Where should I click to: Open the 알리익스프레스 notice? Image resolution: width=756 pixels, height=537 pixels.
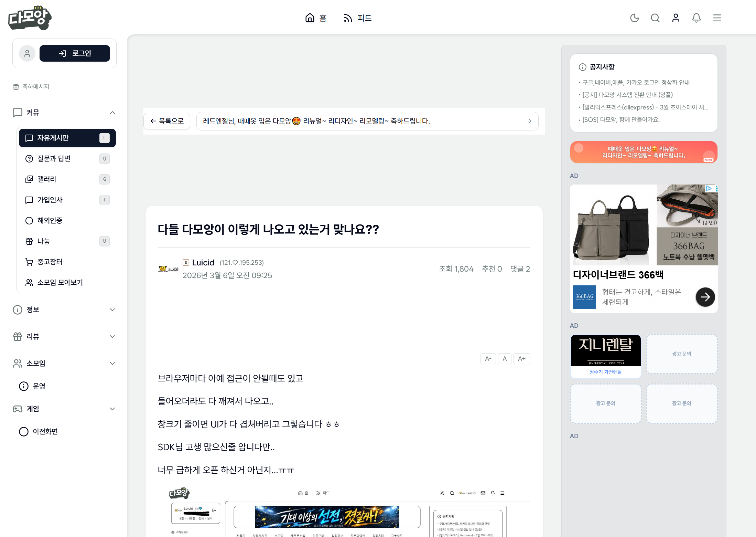tap(645, 107)
